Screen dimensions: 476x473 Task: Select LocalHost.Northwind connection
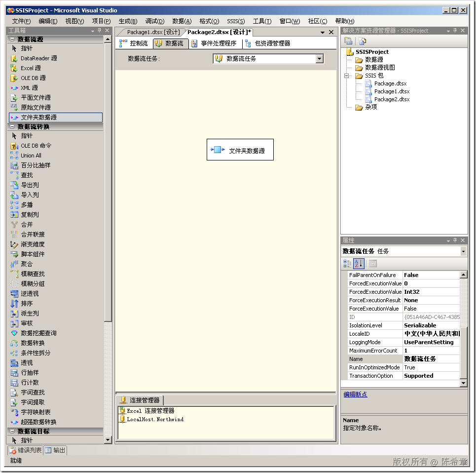[152, 419]
